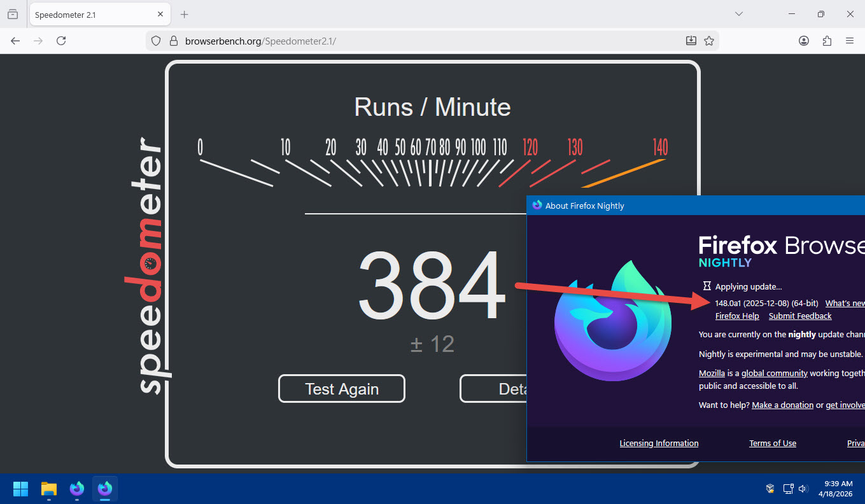Reload the Speedometer page
This screenshot has height=504, width=865.
(61, 41)
